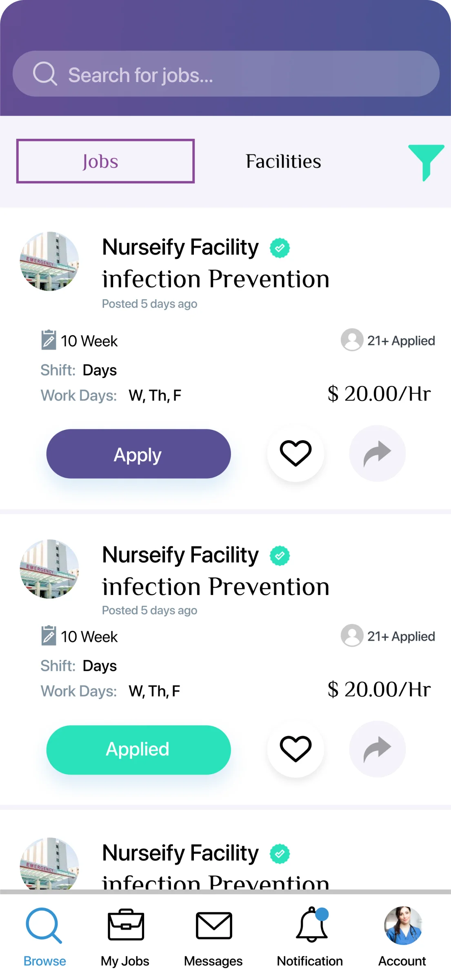Select the Jobs tab

[105, 161]
